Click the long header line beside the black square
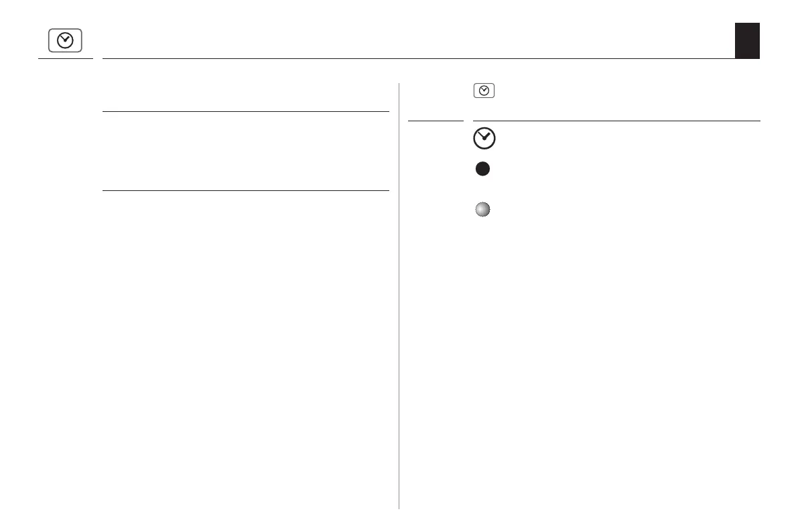 [415, 58]
